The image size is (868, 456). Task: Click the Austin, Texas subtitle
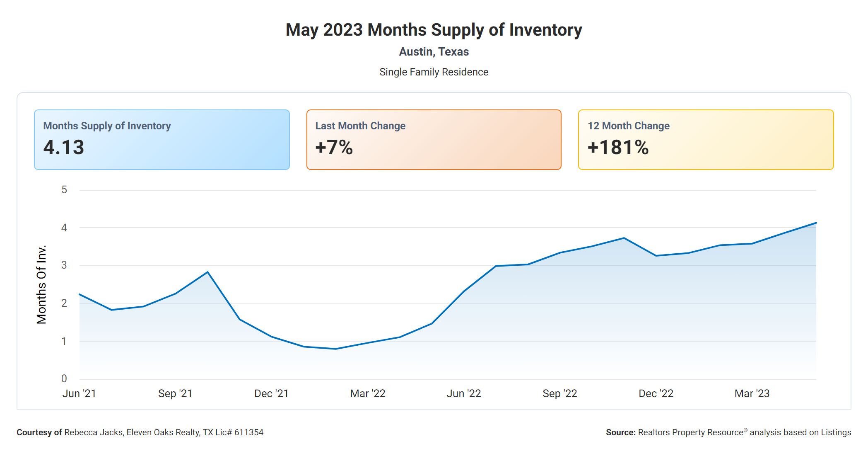pyautogui.click(x=434, y=52)
